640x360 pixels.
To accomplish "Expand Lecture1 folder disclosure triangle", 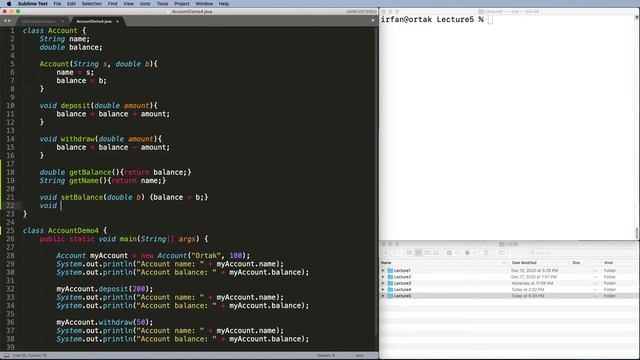I will 383,271.
